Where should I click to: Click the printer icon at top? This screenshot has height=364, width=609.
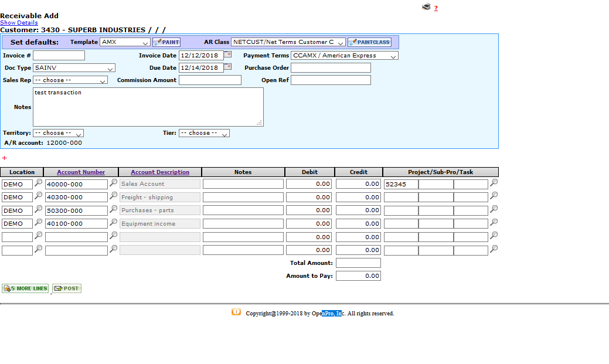coord(426,7)
